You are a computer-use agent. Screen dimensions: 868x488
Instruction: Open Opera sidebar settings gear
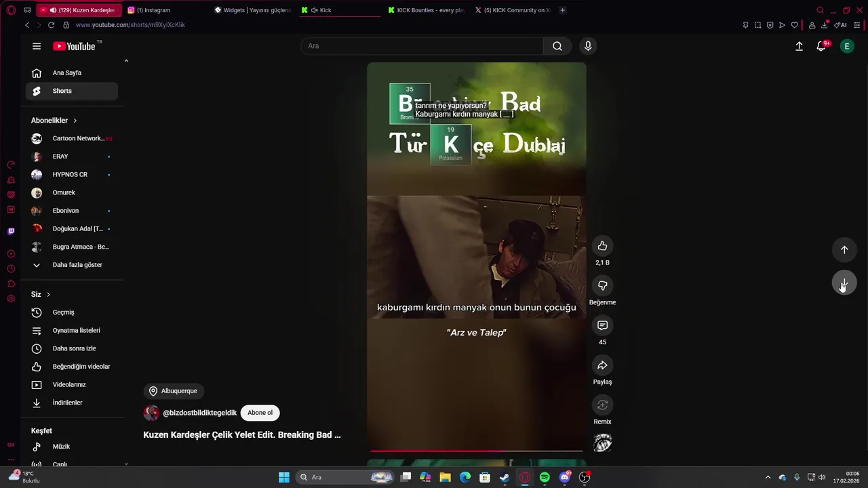point(11,299)
